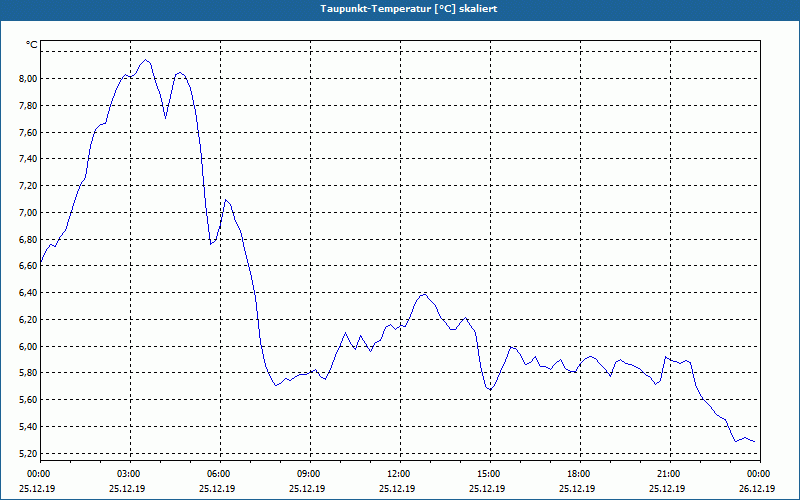Click the "7,00" y-axis value

click(29, 213)
